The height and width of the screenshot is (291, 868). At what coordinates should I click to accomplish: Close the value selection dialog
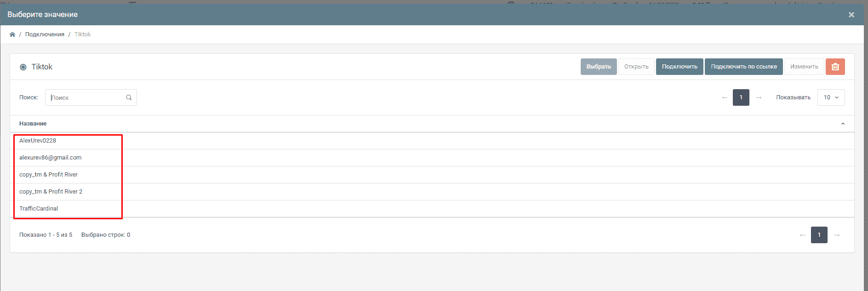tap(851, 15)
